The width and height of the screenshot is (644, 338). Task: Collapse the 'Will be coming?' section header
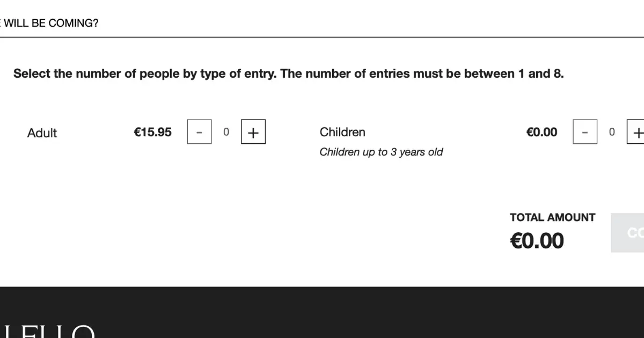pyautogui.click(x=49, y=23)
